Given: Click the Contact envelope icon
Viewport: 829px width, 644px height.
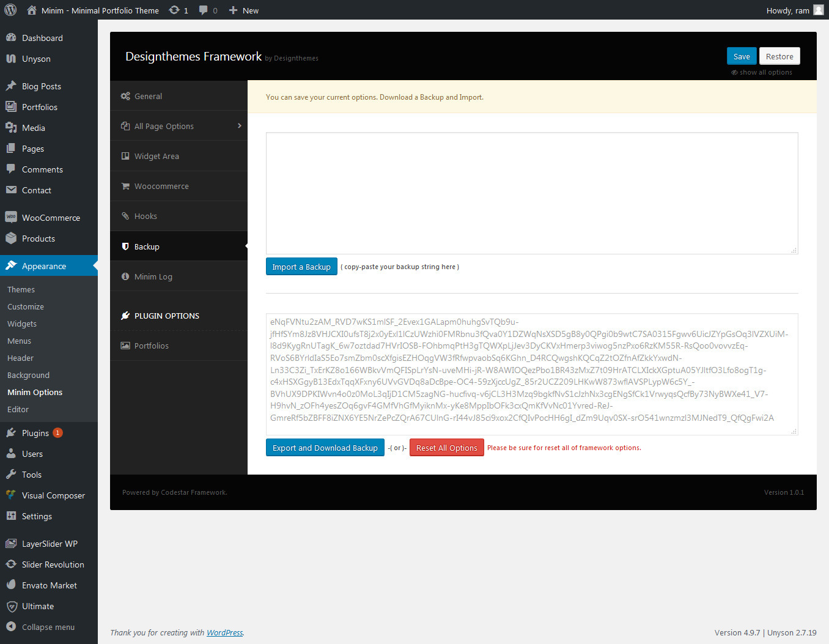Looking at the screenshot, I should click(x=11, y=190).
